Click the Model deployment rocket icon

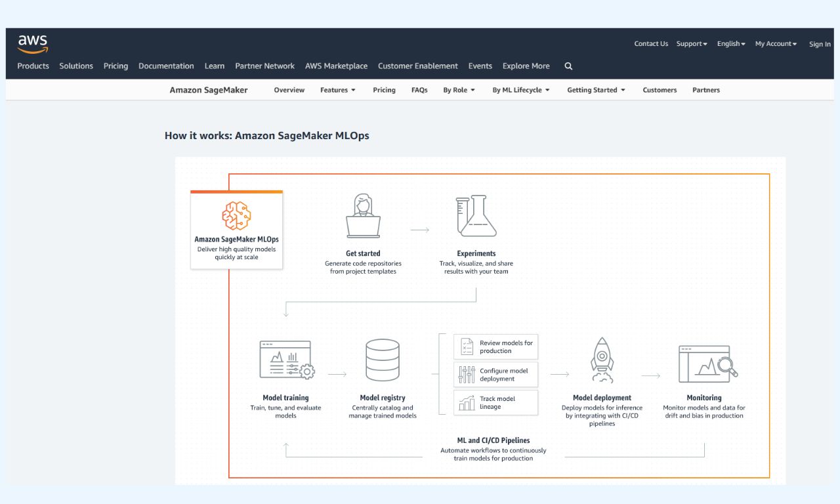click(x=602, y=360)
